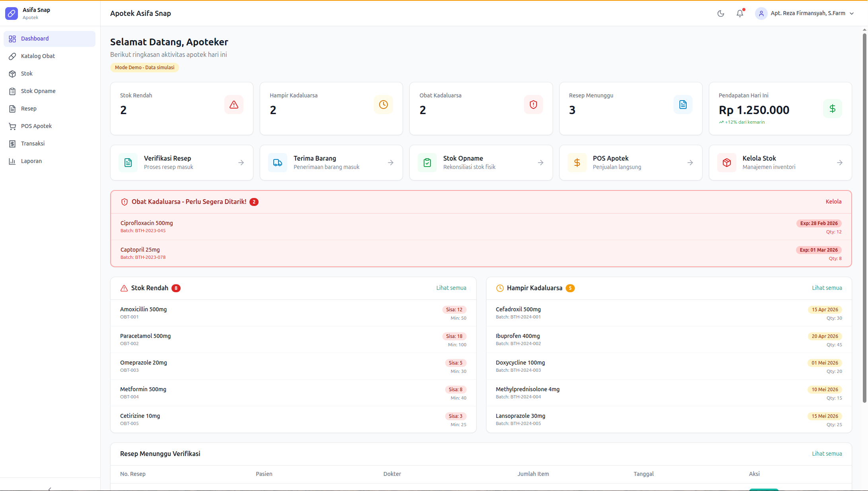
Task: Click the Obat Kadaluarsa shield alert icon
Action: pos(533,105)
